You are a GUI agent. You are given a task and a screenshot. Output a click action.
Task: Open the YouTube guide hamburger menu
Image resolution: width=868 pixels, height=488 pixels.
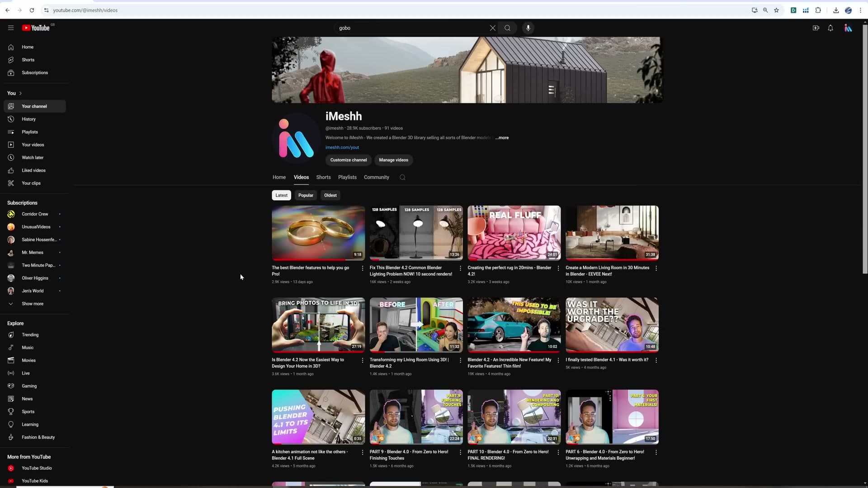tap(11, 28)
